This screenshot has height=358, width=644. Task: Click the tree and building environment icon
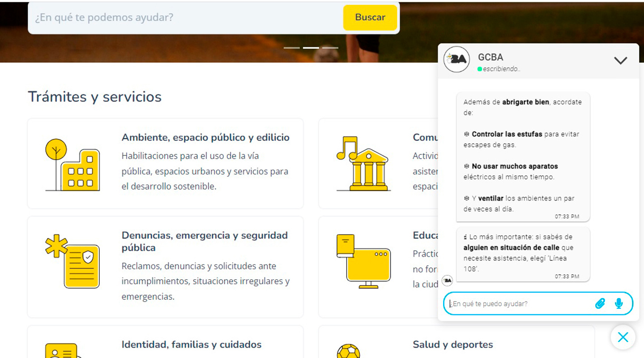pos(73,165)
